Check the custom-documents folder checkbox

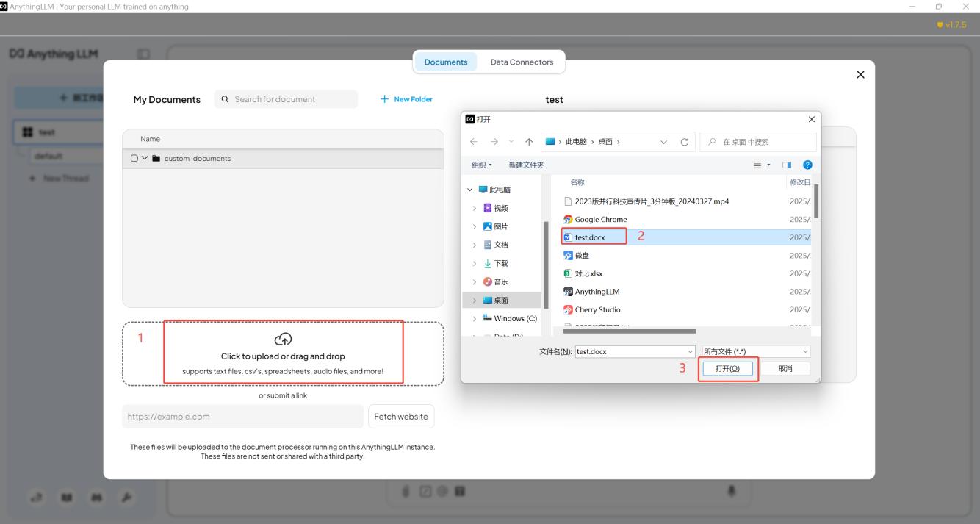(x=134, y=159)
